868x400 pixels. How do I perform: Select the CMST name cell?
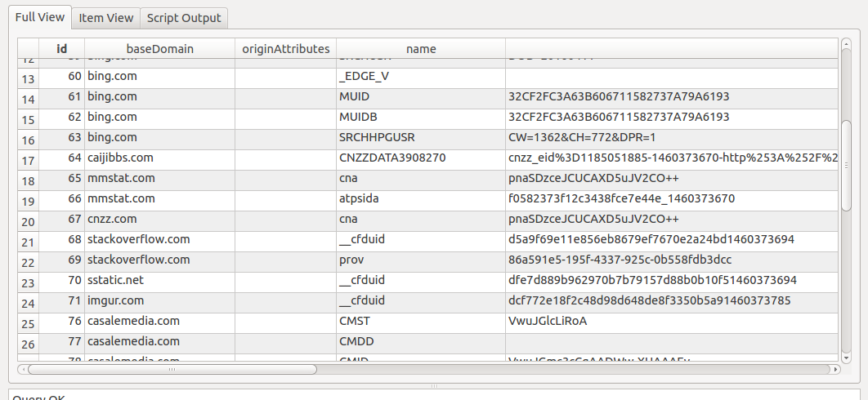[421, 322]
